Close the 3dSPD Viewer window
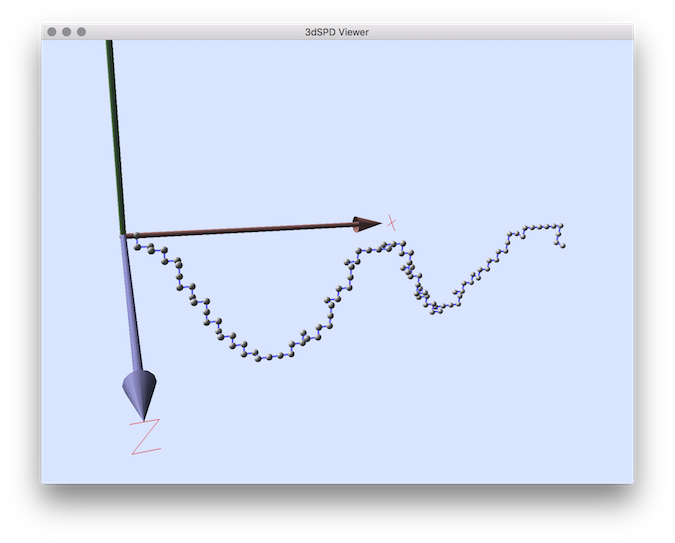This screenshot has height=543, width=675. 52,32
